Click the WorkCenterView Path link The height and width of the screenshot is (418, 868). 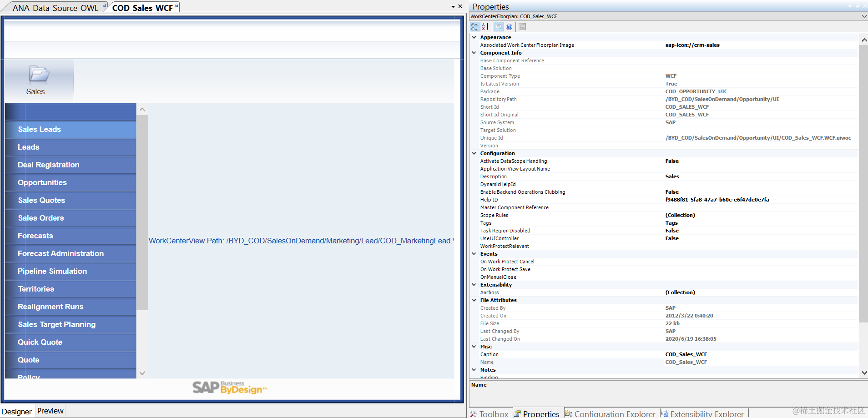click(301, 241)
